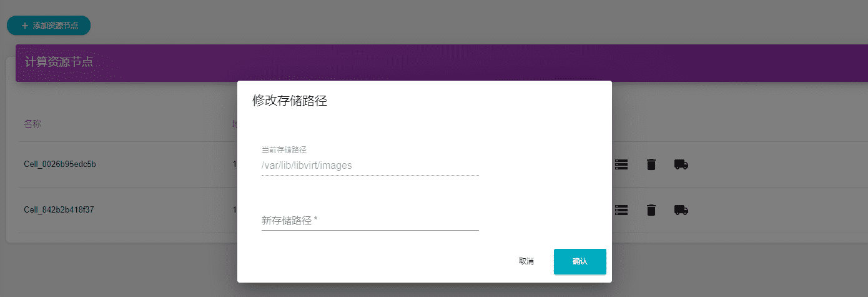Click the 计算资源节点 purple header banner
Viewport: 868px width, 297px height.
tap(125, 63)
